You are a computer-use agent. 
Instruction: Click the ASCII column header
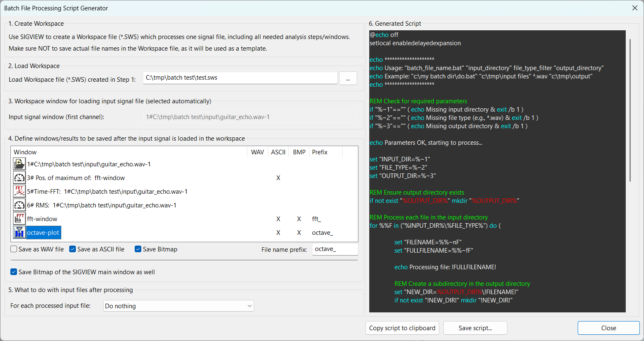coord(278,152)
